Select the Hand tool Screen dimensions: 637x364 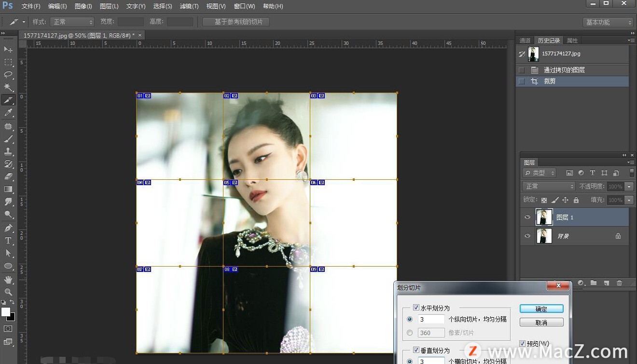tap(8, 280)
